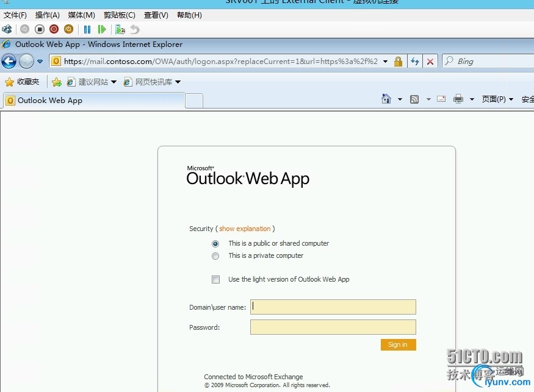Go back in Internet Explorer
The width and height of the screenshot is (534, 392).
(x=9, y=62)
